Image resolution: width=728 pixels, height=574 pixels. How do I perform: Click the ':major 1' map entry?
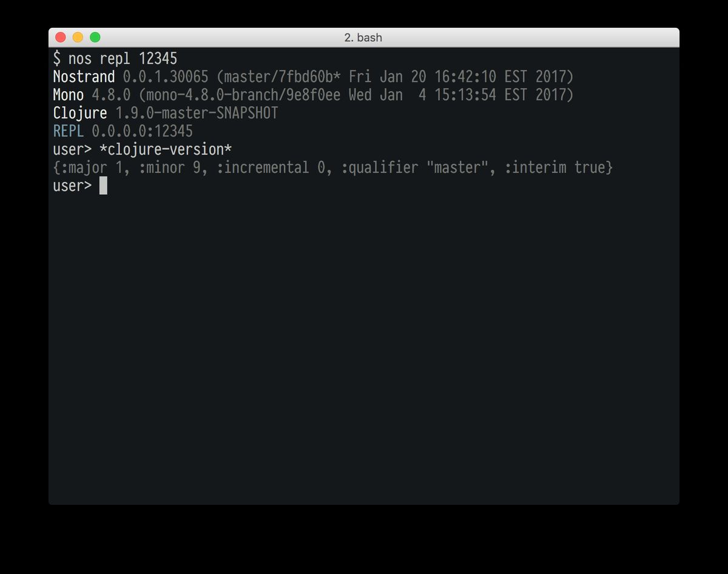[92, 167]
